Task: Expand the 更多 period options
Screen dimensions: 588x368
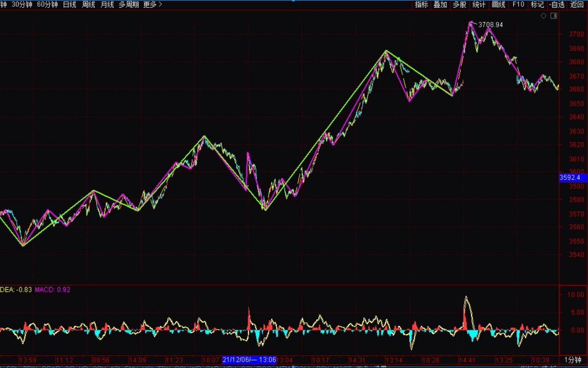Action: [152, 4]
